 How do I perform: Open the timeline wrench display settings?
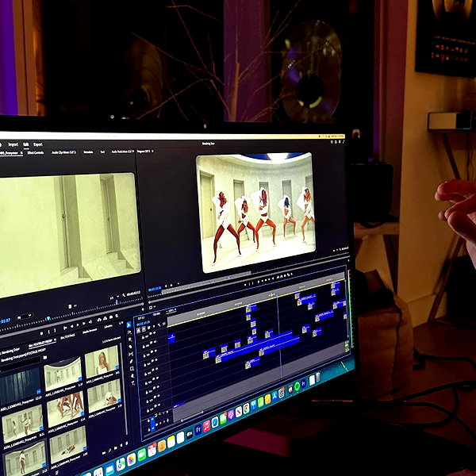click(x=159, y=324)
